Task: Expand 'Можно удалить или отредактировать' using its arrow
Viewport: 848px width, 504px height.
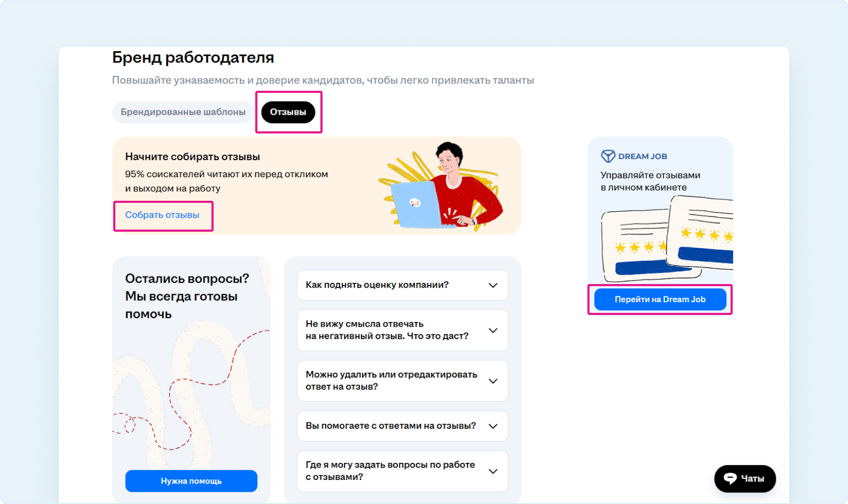Action: (x=493, y=381)
